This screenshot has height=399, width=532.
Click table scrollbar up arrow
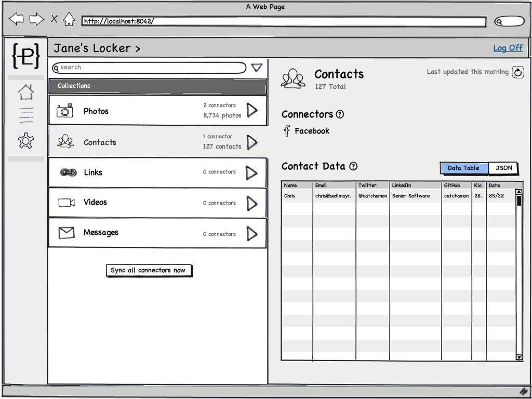tap(519, 192)
